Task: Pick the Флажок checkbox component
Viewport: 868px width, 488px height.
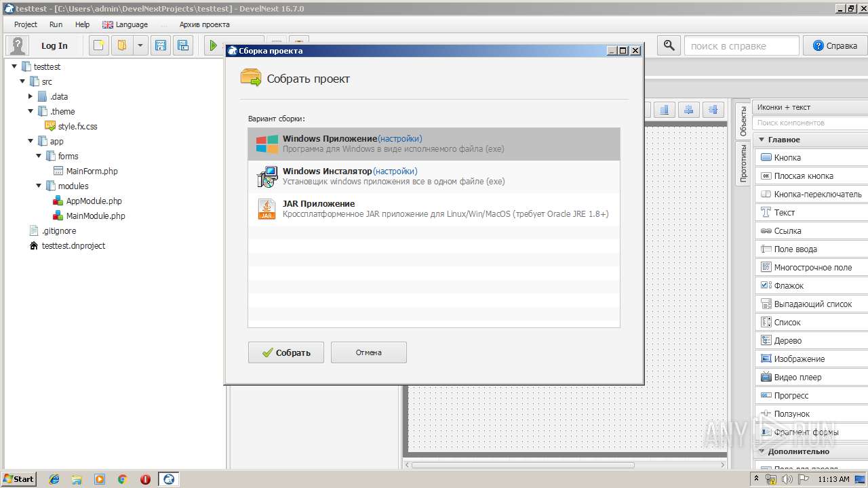Action: point(812,285)
